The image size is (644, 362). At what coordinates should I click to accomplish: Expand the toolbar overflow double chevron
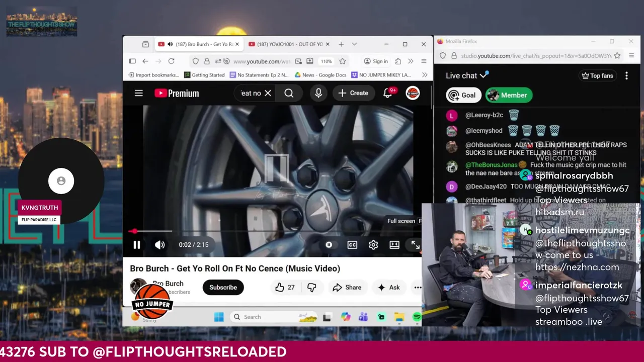pos(411,61)
